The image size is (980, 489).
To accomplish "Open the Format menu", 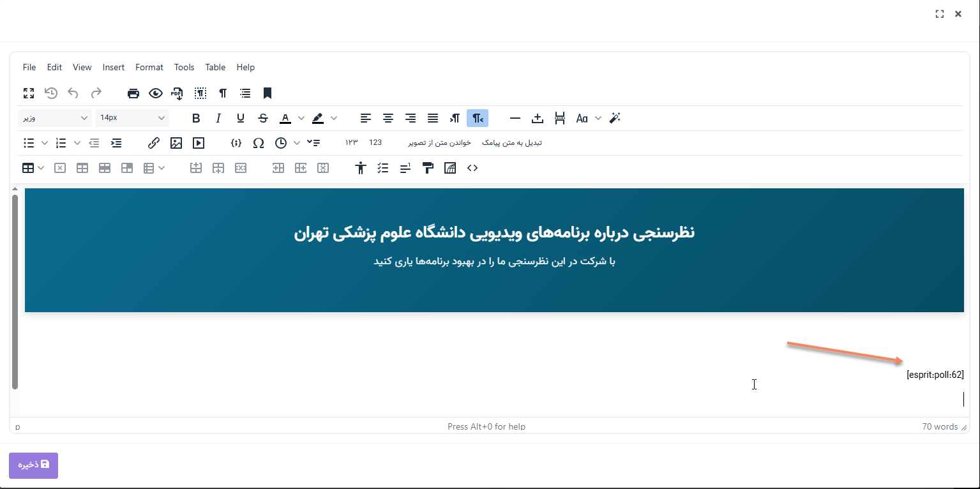I will coord(149,67).
